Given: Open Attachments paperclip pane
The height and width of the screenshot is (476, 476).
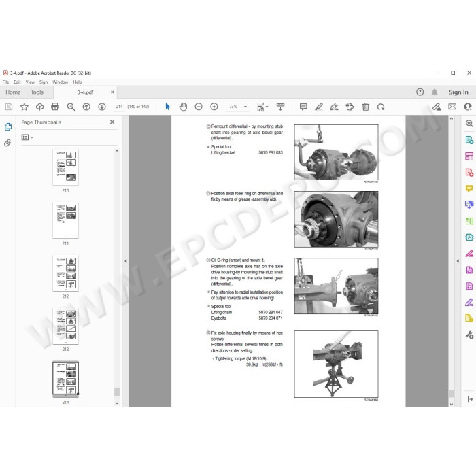Looking at the screenshot, I should [x=7, y=143].
